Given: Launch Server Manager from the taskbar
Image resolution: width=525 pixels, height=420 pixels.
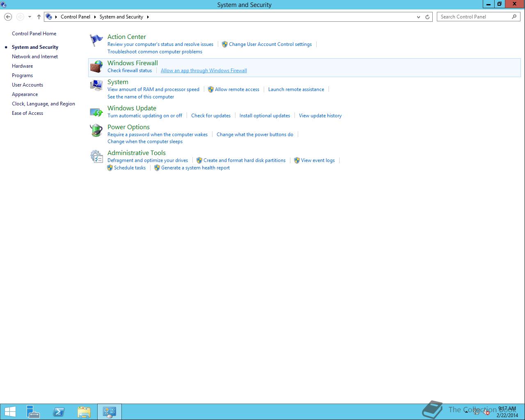Looking at the screenshot, I should tap(33, 412).
